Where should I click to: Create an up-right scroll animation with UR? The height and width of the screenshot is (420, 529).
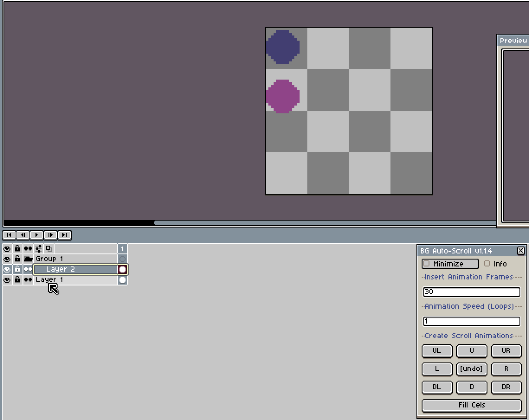coord(506,351)
